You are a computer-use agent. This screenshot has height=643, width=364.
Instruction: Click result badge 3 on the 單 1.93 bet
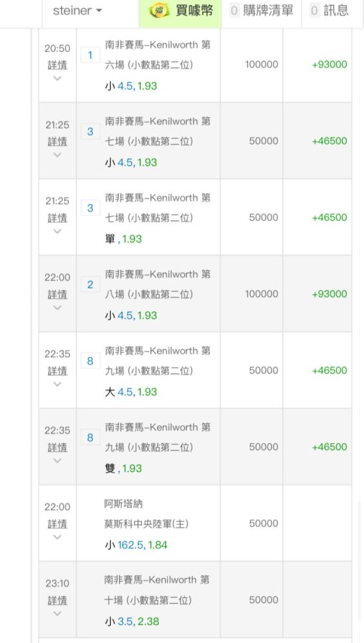90,208
